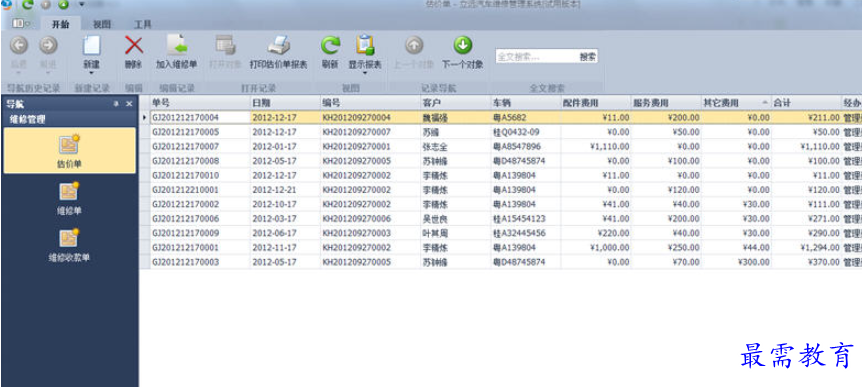Select row GJ201212170005
This screenshot has height=387, width=862.
pos(500,132)
